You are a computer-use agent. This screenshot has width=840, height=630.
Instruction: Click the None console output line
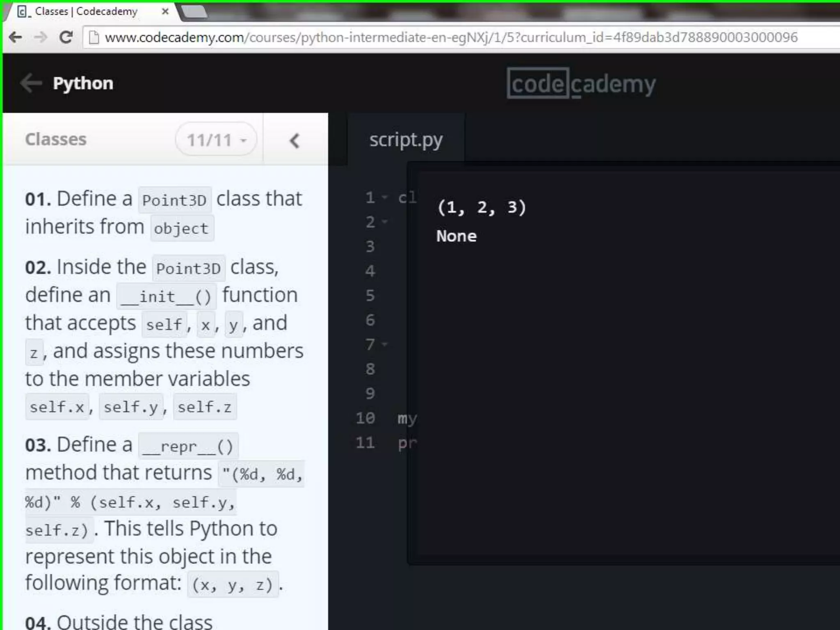[x=457, y=236]
